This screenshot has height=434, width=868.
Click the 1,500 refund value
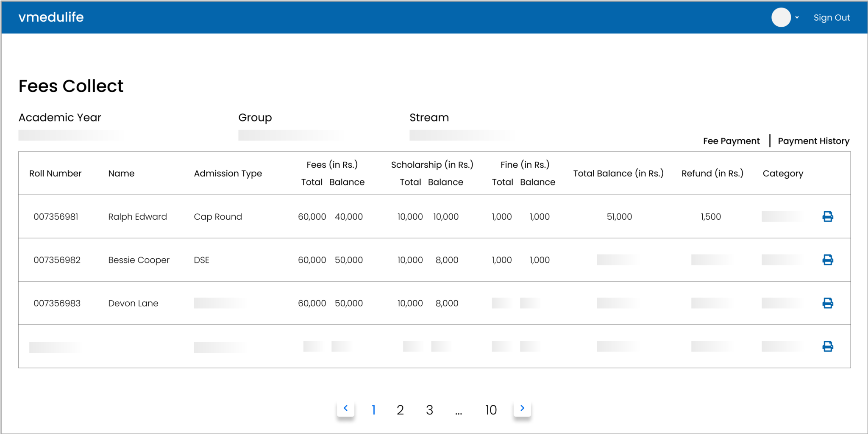pyautogui.click(x=711, y=217)
